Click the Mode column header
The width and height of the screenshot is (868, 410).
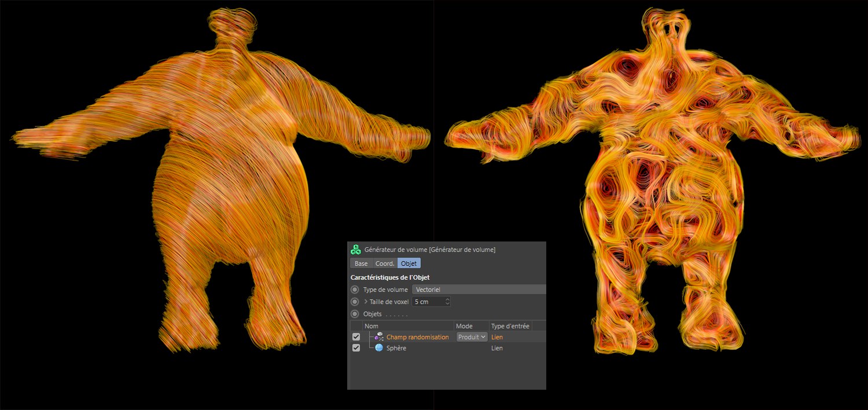pyautogui.click(x=464, y=326)
